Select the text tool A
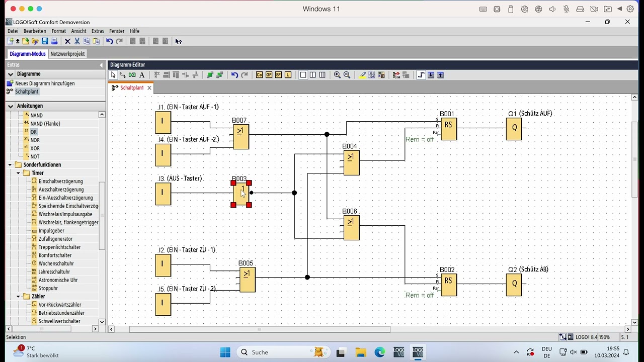This screenshot has width=644, height=362. click(142, 75)
